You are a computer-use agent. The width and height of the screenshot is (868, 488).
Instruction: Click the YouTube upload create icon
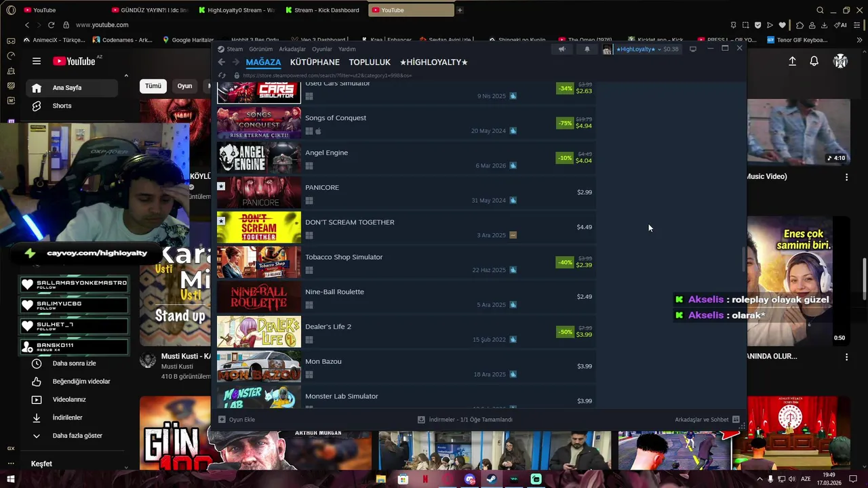[792, 61]
